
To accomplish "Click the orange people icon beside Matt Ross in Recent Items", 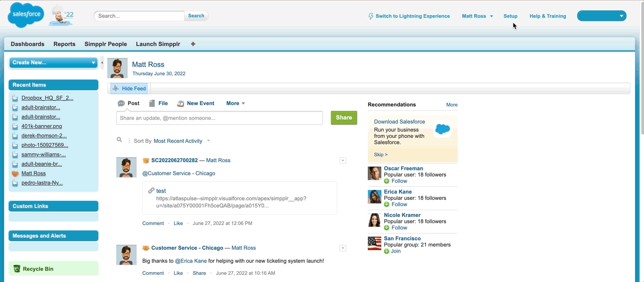I will [x=15, y=173].
